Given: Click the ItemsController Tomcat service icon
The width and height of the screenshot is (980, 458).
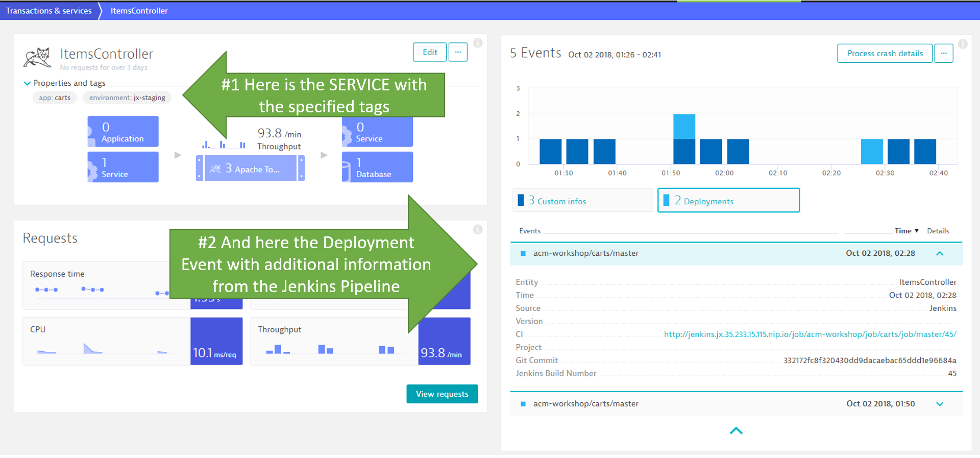Looking at the screenshot, I should point(37,58).
